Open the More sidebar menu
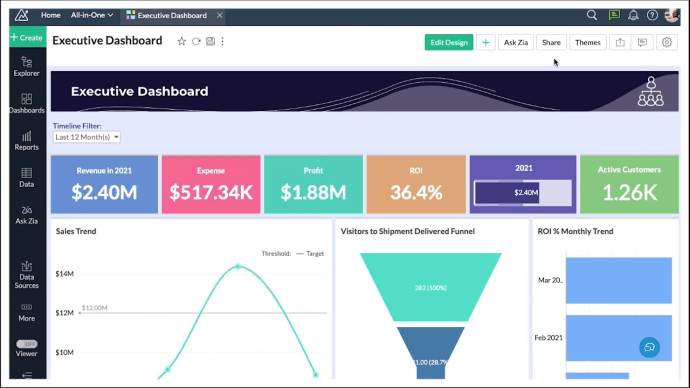 [x=26, y=312]
